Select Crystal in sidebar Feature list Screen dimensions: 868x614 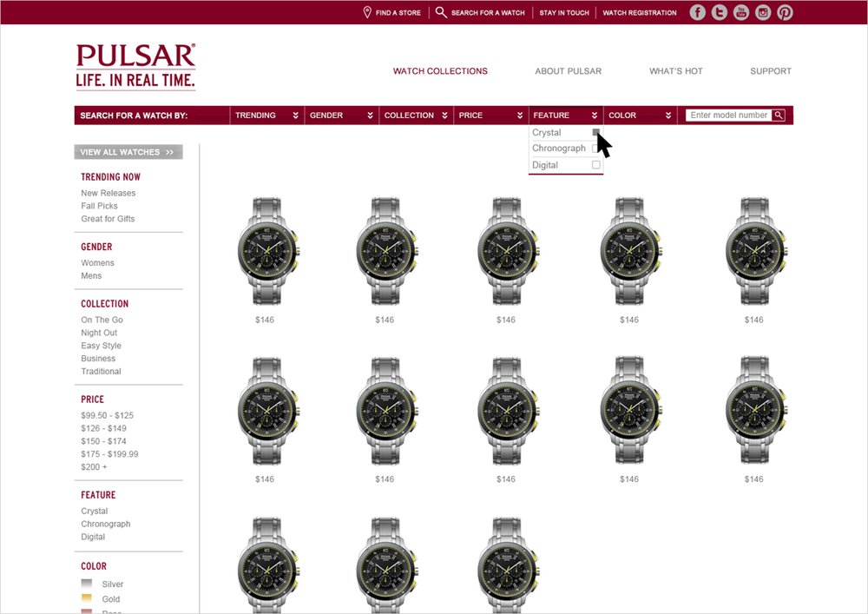click(94, 511)
